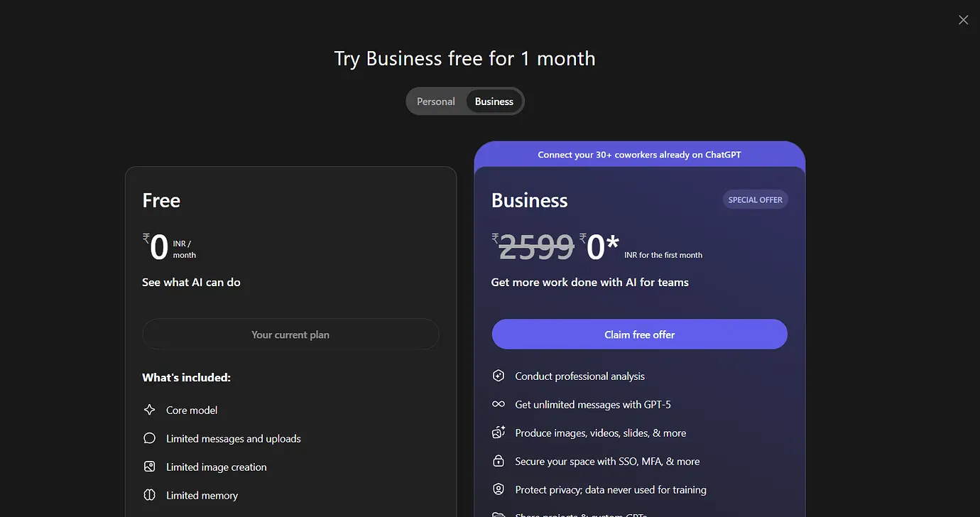980x517 pixels.
Task: Click the sparkle icon beside Core model
Action: click(x=149, y=410)
